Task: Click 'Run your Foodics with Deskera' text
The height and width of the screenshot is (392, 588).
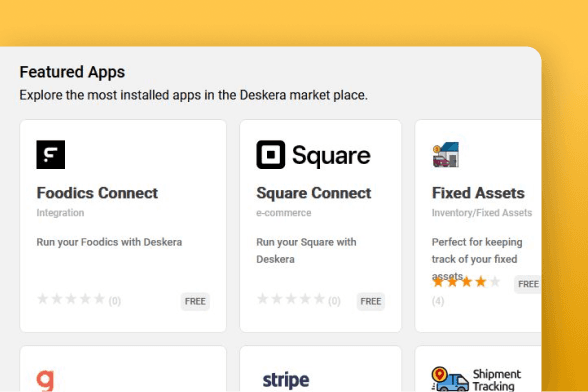Action: pos(109,242)
